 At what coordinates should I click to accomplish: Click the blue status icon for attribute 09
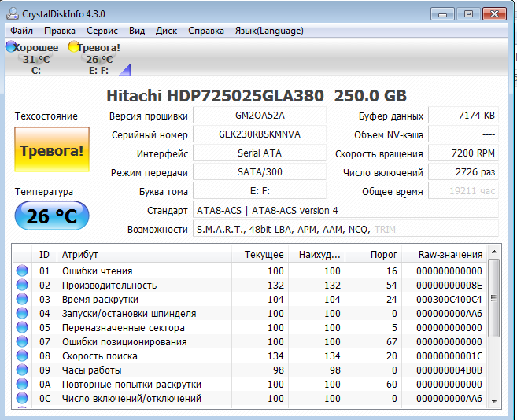coord(22,370)
